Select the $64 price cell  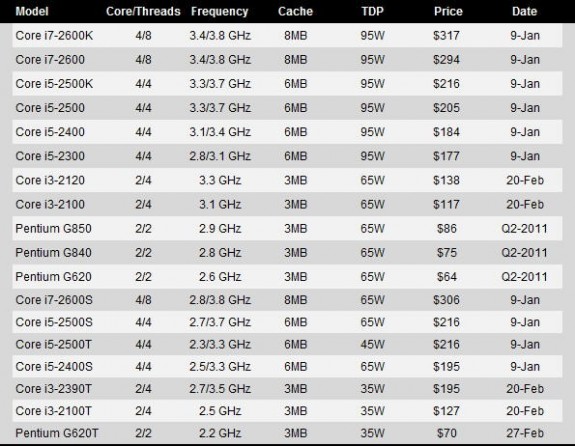[447, 277]
